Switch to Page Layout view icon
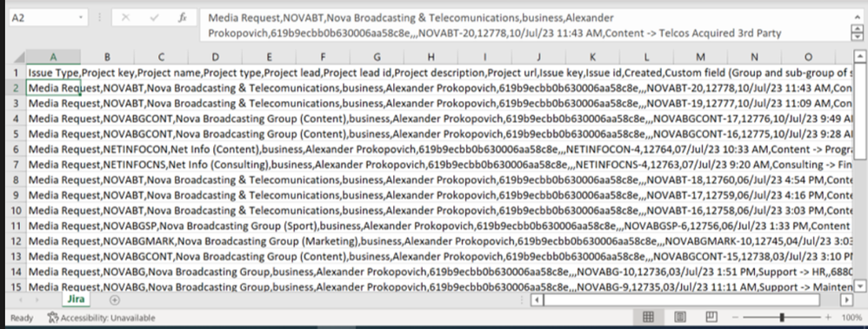 pos(680,317)
